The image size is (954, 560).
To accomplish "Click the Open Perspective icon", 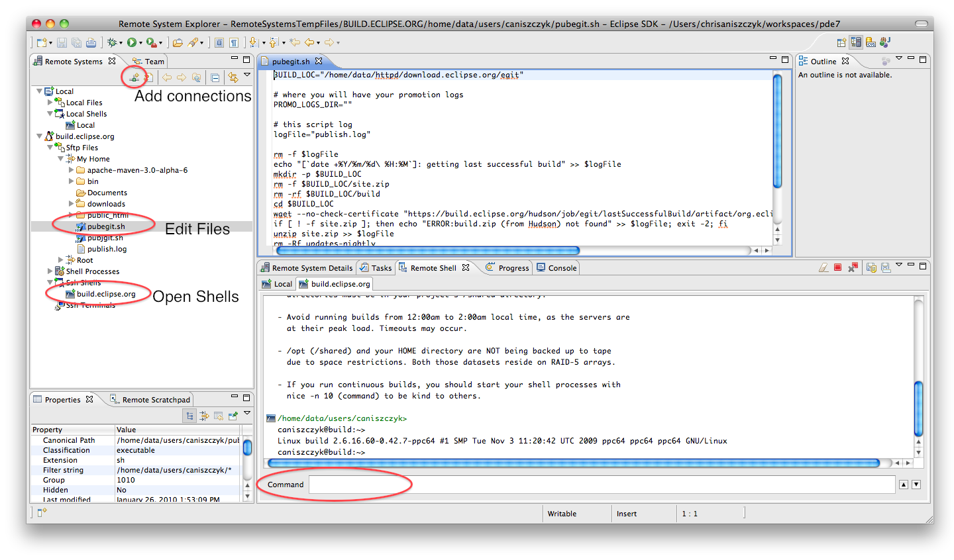I will pyautogui.click(x=841, y=43).
